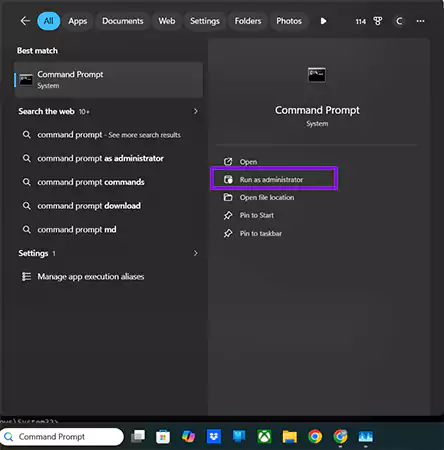Click the taskbar search box
The width and height of the screenshot is (444, 450).
[x=62, y=437]
